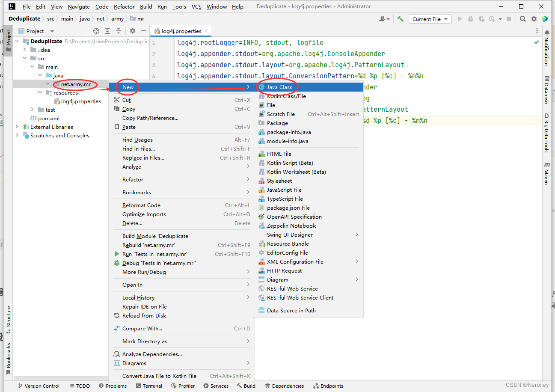
Task: Hide the Project tool window
Action: 144,31
